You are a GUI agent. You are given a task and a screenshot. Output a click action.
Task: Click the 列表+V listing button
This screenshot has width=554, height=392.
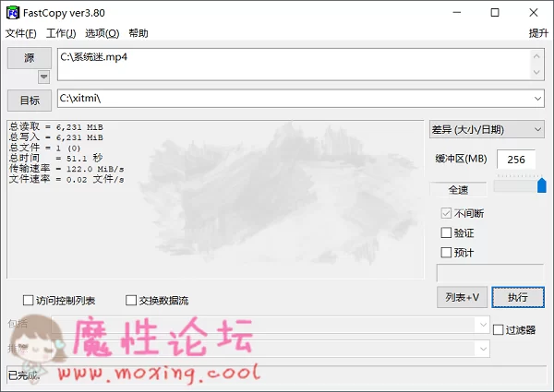point(463,297)
